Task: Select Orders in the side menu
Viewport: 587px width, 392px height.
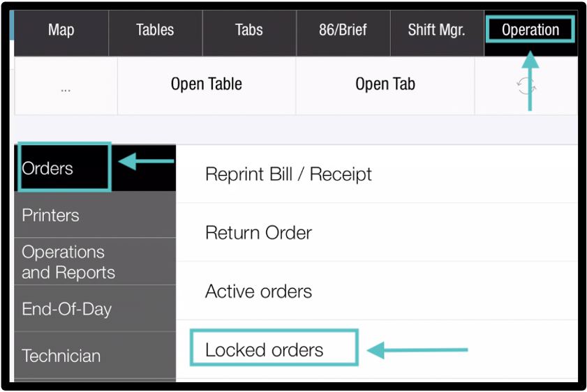Action: [x=64, y=168]
